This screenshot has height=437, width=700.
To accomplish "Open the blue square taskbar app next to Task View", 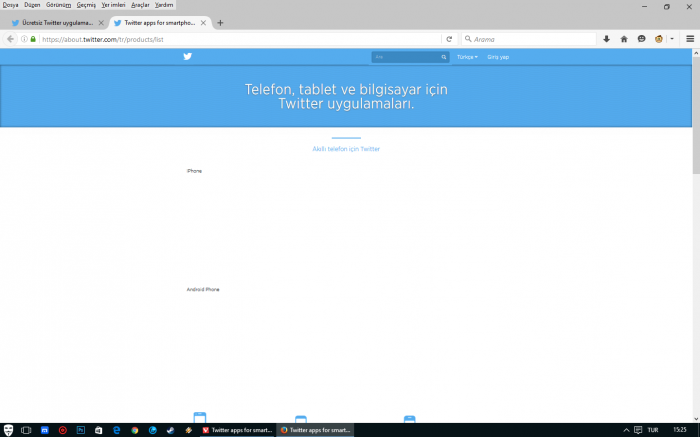I will pyautogui.click(x=45, y=430).
